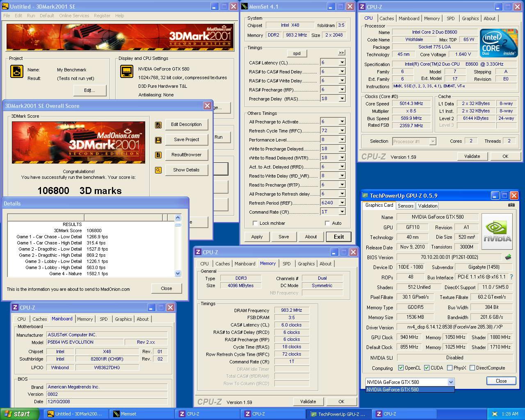Click the GPU-Z title bar icon
The height and width of the screenshot is (420, 525).
pyautogui.click(x=365, y=196)
